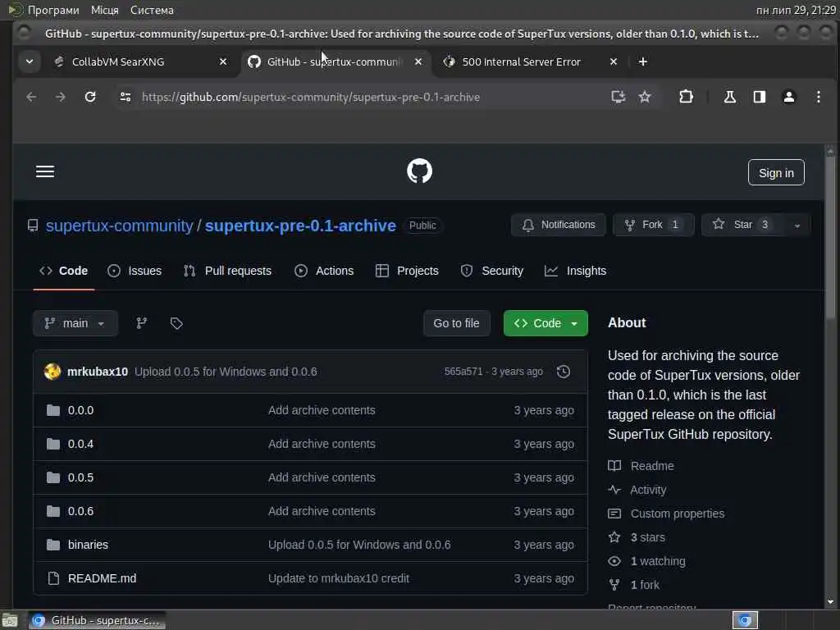The image size is (840, 630).
Task: Open the browser three-dot menu
Action: pos(818,97)
